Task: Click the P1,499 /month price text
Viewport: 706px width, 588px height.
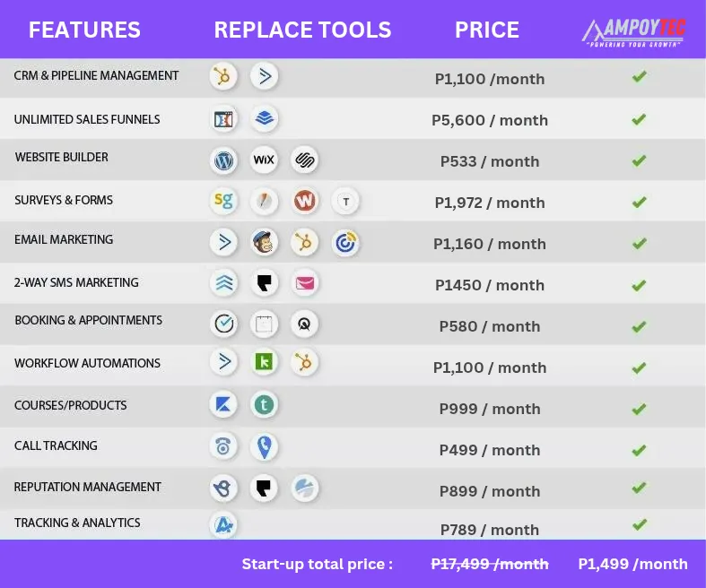Action: tap(632, 564)
